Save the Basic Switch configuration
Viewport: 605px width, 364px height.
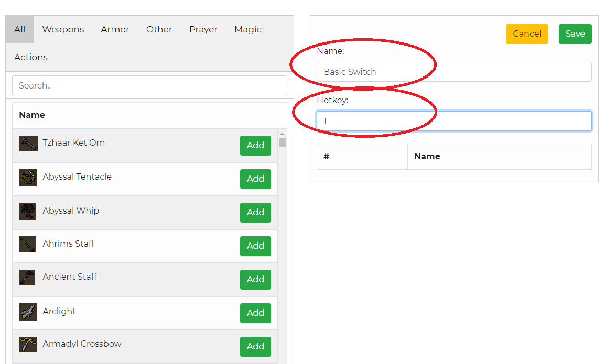(x=575, y=34)
